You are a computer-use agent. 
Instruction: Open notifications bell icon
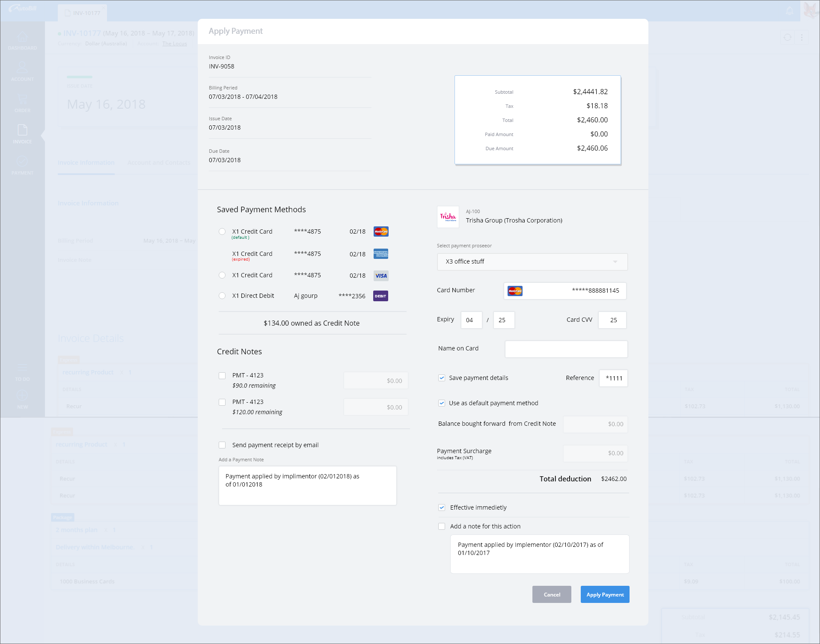[x=790, y=10]
